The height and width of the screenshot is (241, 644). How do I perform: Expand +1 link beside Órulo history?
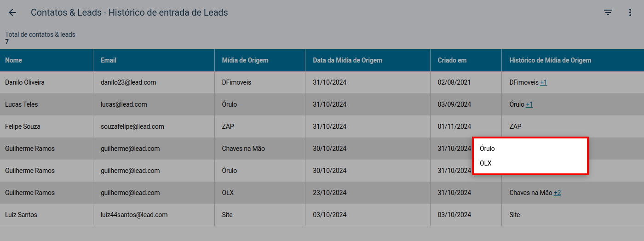(x=529, y=104)
